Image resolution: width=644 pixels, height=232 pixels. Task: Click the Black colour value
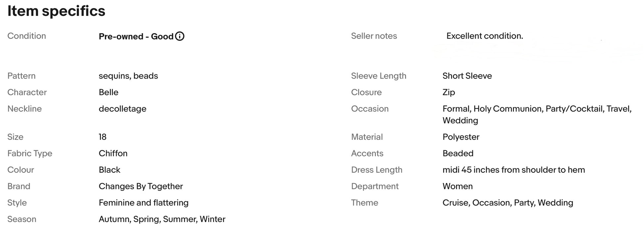click(110, 170)
